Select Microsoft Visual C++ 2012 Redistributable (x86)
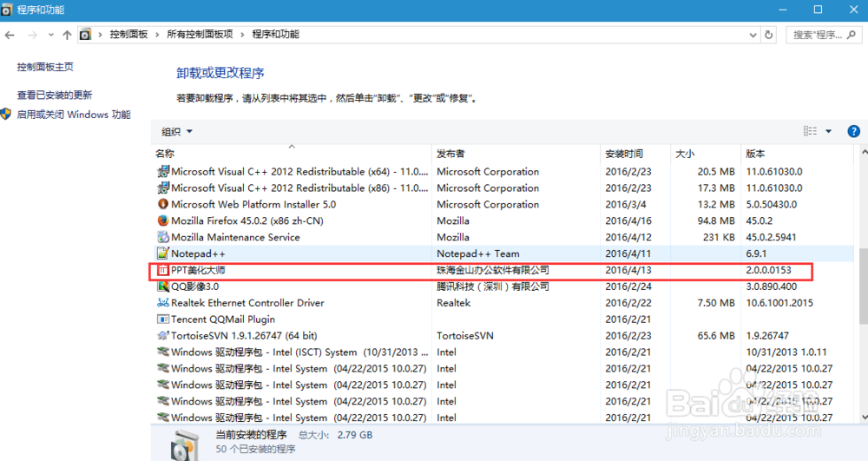Viewport: 868px width, 461px height. [299, 188]
